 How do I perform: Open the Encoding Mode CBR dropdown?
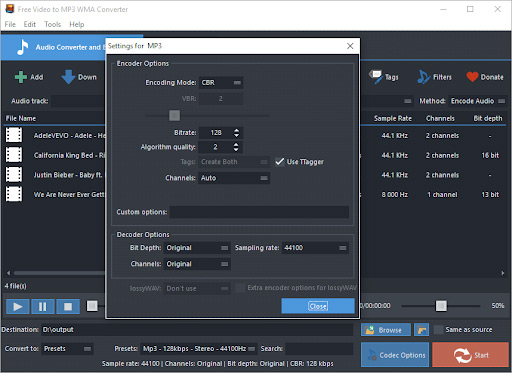click(221, 83)
